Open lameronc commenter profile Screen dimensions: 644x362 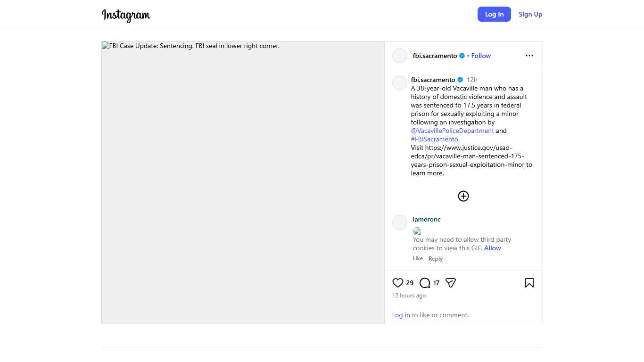click(427, 219)
